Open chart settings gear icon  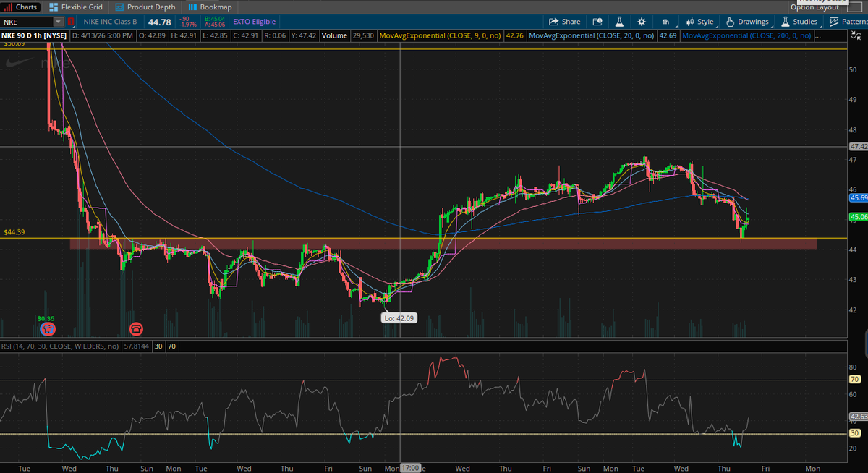point(642,22)
